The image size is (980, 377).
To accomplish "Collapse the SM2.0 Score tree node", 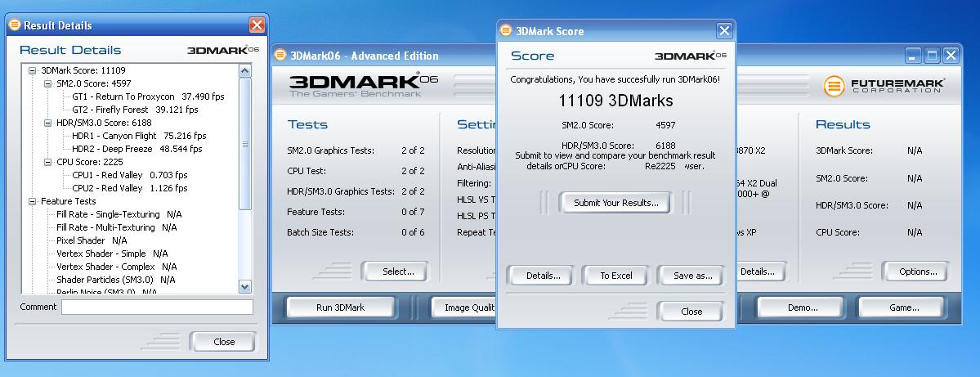I will coord(48,83).
